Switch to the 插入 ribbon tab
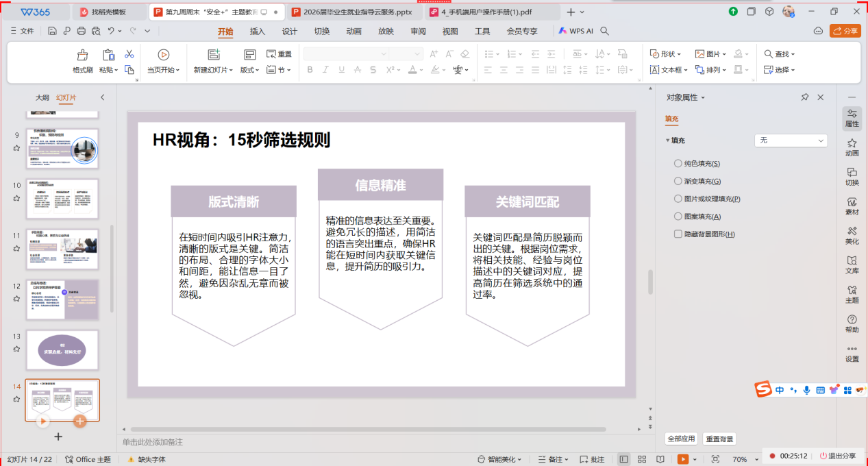This screenshot has height=466, width=868. [x=257, y=32]
